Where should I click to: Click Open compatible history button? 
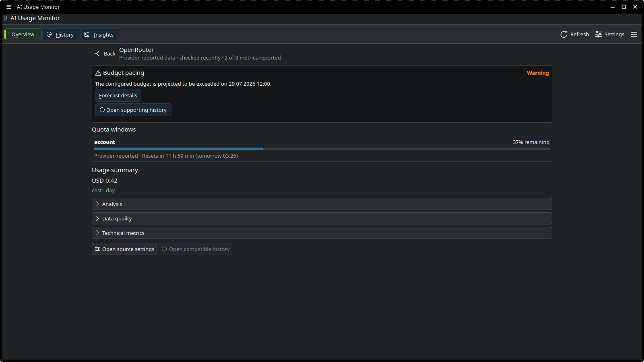click(195, 249)
